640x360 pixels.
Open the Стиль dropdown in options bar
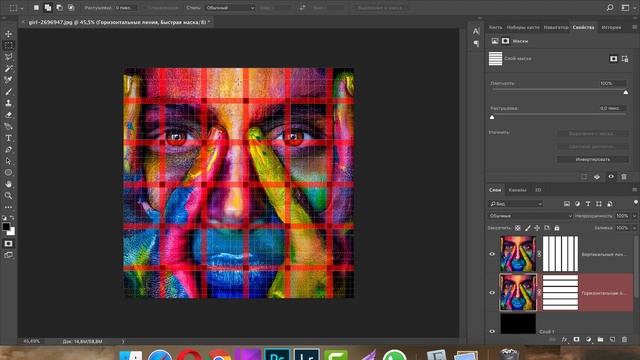[x=229, y=8]
